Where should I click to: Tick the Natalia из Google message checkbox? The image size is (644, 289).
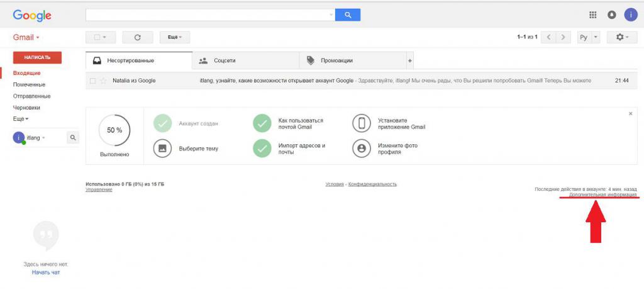92,81
